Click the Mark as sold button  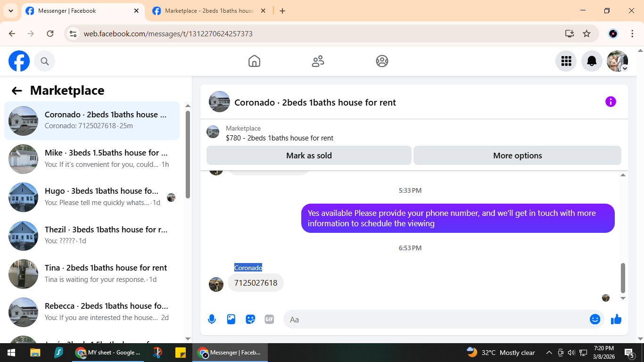point(309,156)
